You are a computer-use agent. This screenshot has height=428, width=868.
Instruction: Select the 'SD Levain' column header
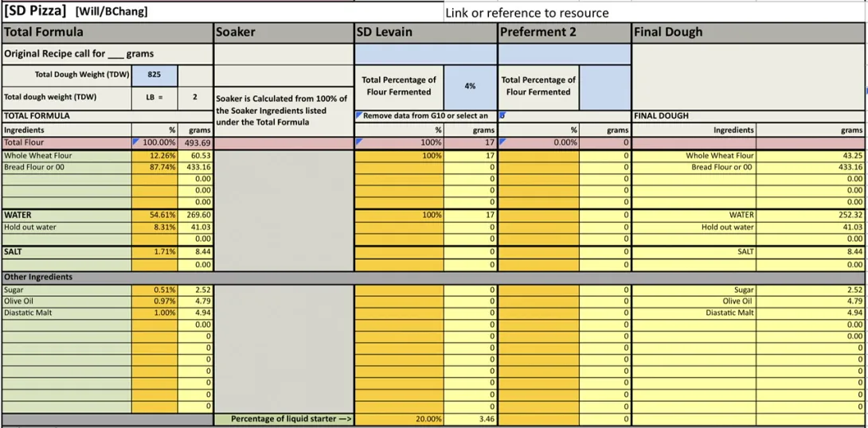pyautogui.click(x=425, y=33)
